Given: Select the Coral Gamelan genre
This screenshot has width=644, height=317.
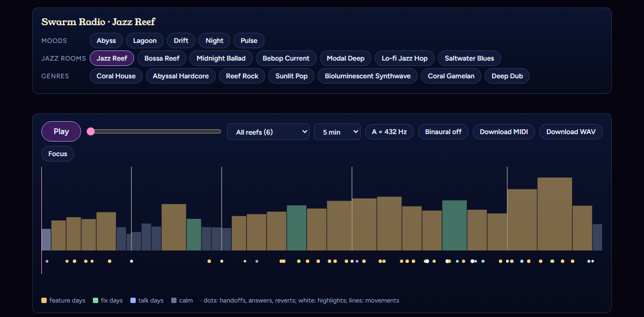Looking at the screenshot, I should tap(451, 76).
